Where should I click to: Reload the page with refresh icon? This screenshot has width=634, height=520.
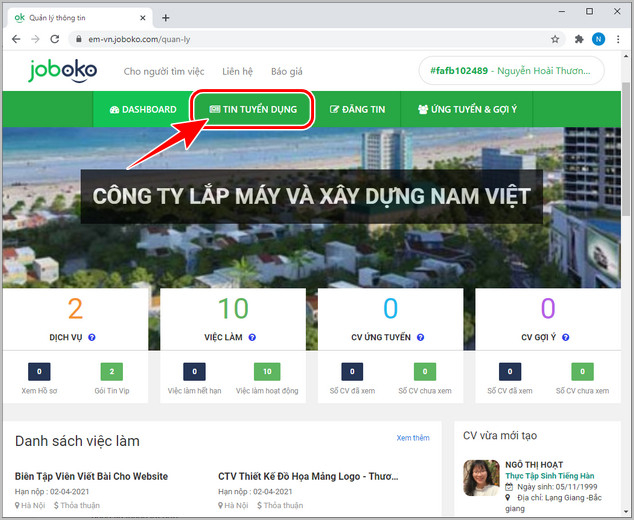coord(55,39)
